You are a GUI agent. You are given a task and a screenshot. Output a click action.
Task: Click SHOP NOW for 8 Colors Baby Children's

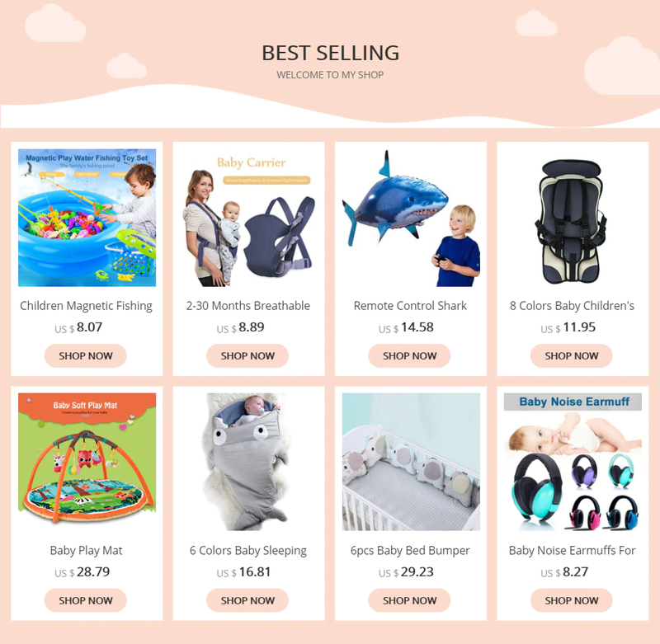[572, 356]
